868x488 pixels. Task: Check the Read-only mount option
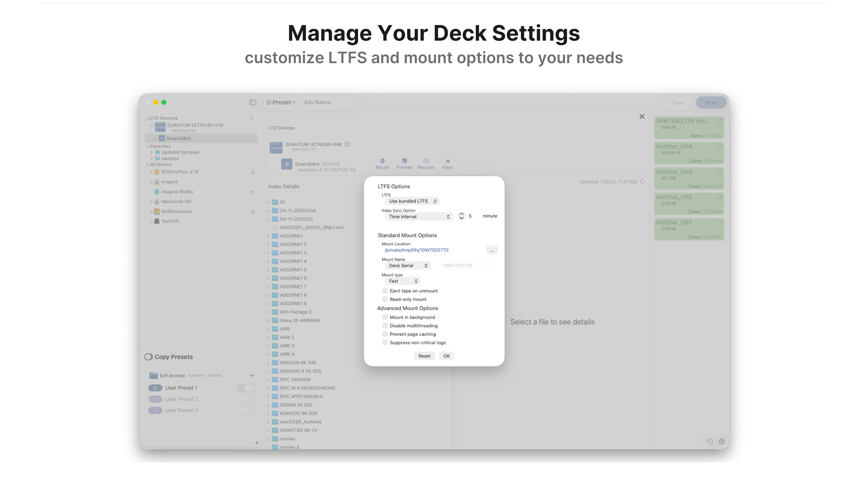[385, 299]
